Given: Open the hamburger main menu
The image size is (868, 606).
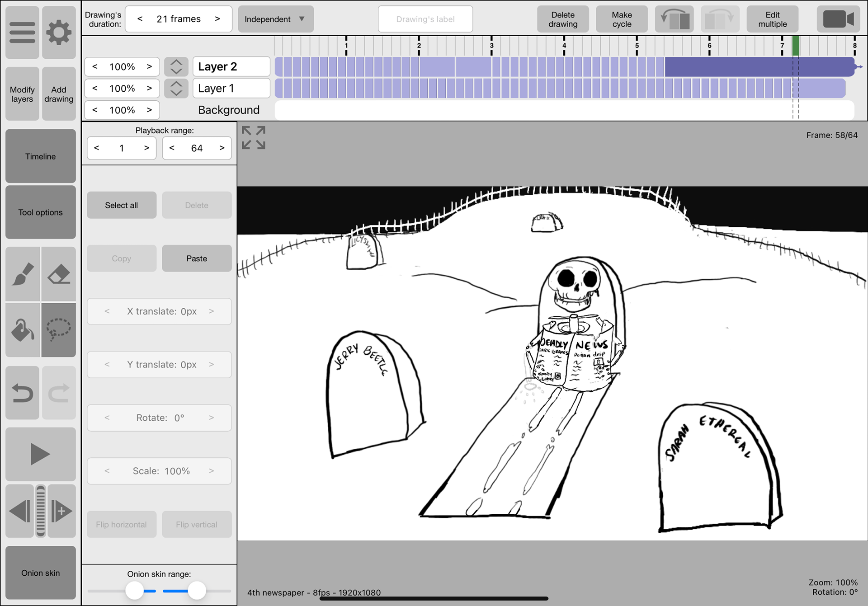Looking at the screenshot, I should click(22, 33).
